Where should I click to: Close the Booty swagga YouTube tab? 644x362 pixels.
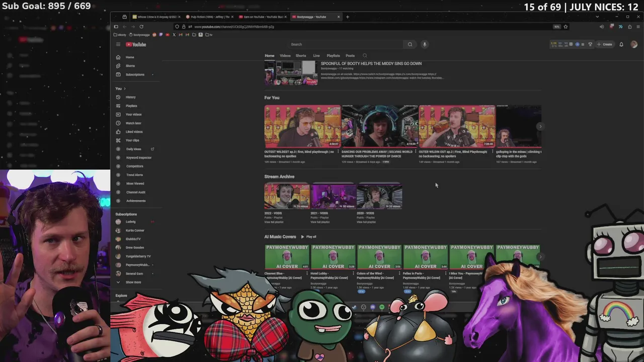339,17
